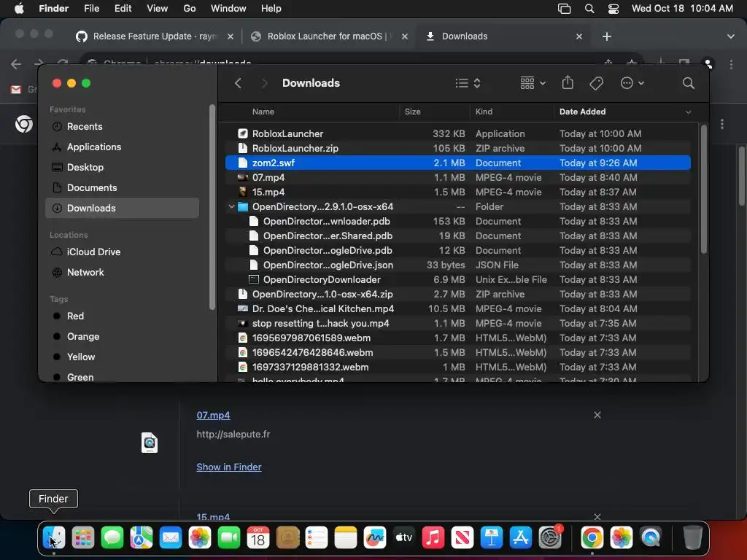
Task: Open Keynote from the Dock
Action: 492,537
